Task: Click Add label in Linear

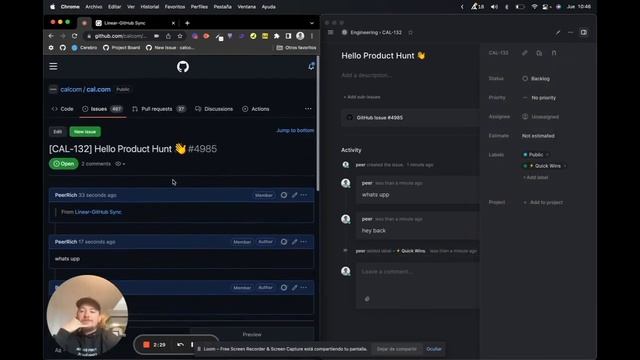Action: [x=536, y=178]
